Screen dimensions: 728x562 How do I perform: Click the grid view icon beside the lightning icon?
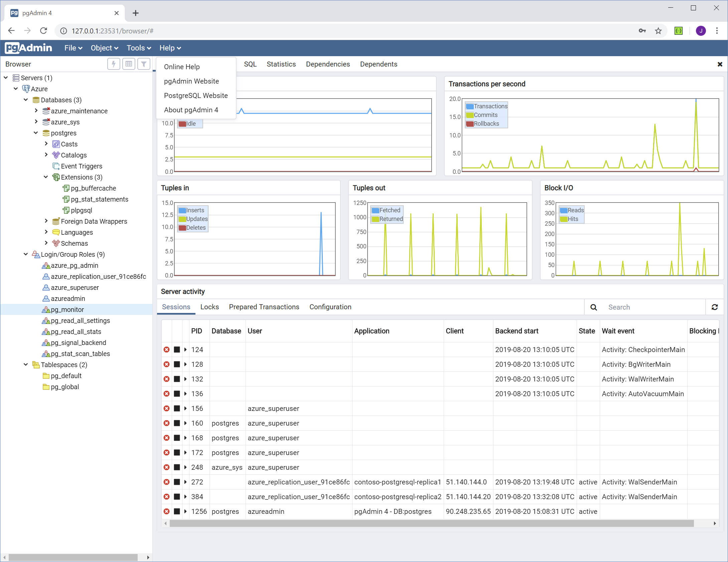(x=129, y=64)
